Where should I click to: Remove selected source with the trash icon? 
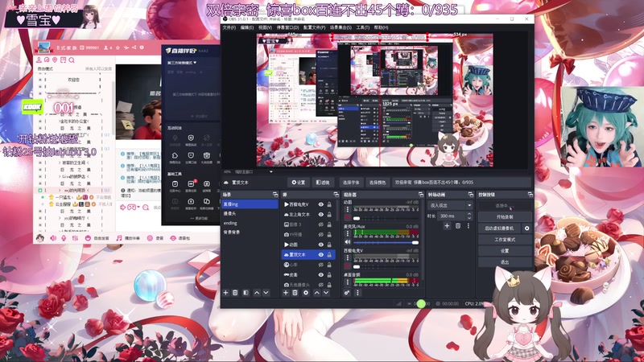[x=295, y=293]
